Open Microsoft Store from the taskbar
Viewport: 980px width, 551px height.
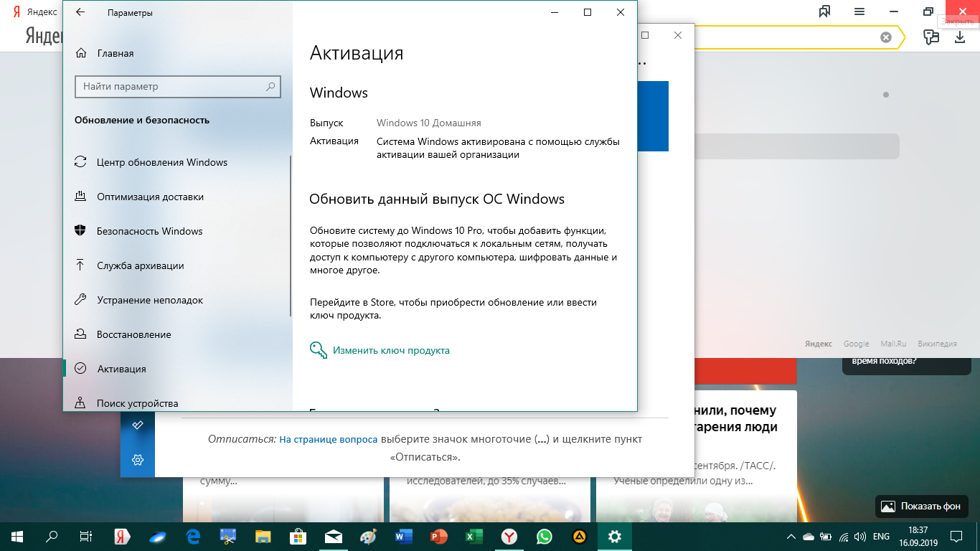pos(298,536)
